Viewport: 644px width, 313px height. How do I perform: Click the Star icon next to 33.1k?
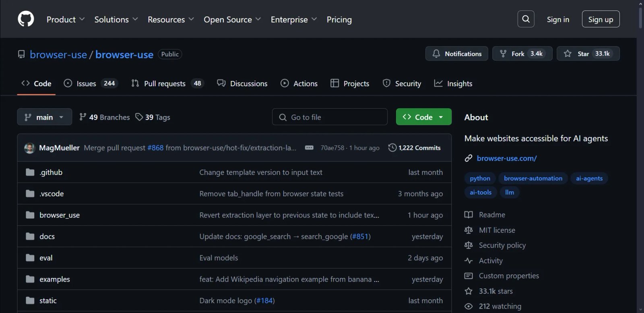click(x=568, y=54)
